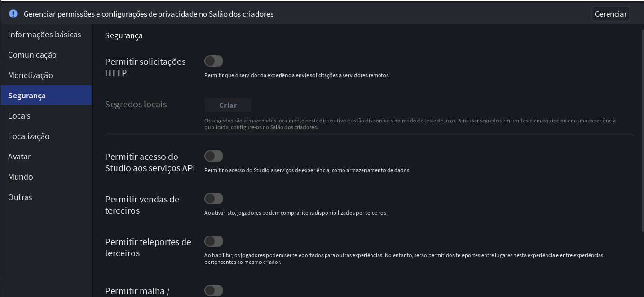Click the blue info icon in banner
The image size is (644, 297).
tap(13, 14)
